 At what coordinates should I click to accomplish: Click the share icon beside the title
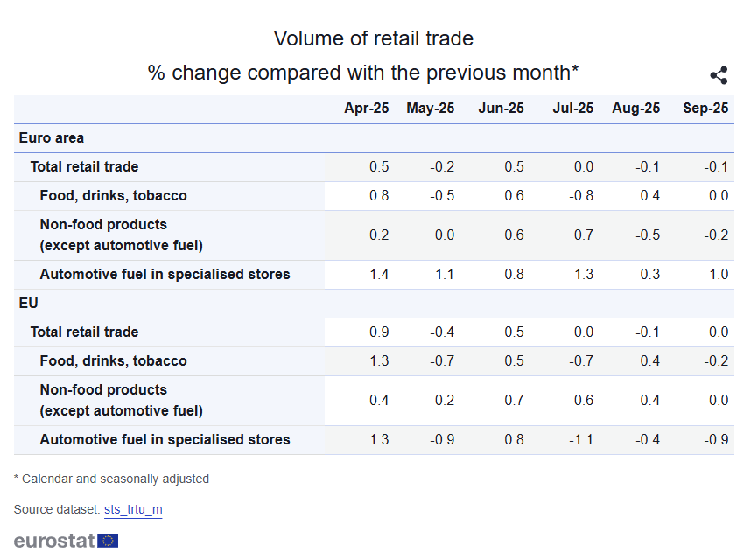click(719, 75)
